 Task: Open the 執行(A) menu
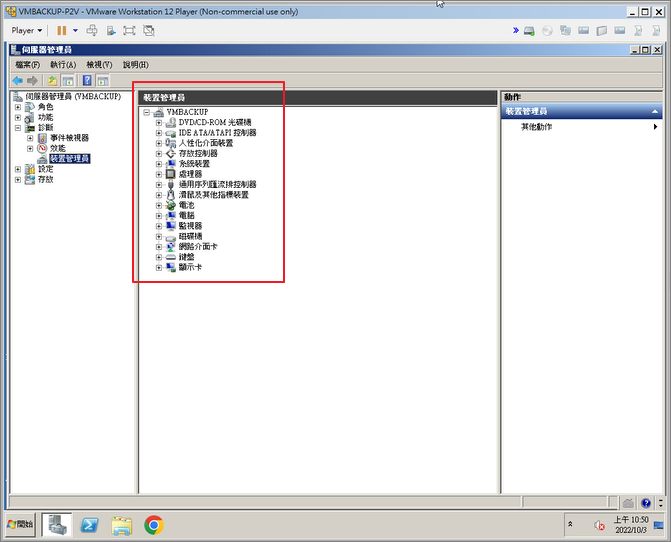pyautogui.click(x=63, y=65)
